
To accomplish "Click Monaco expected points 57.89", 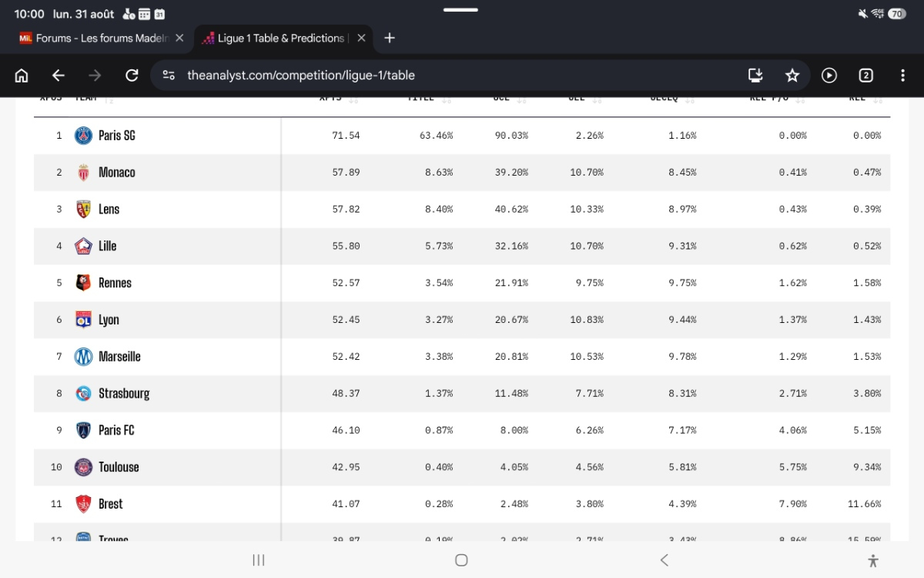I will [346, 173].
